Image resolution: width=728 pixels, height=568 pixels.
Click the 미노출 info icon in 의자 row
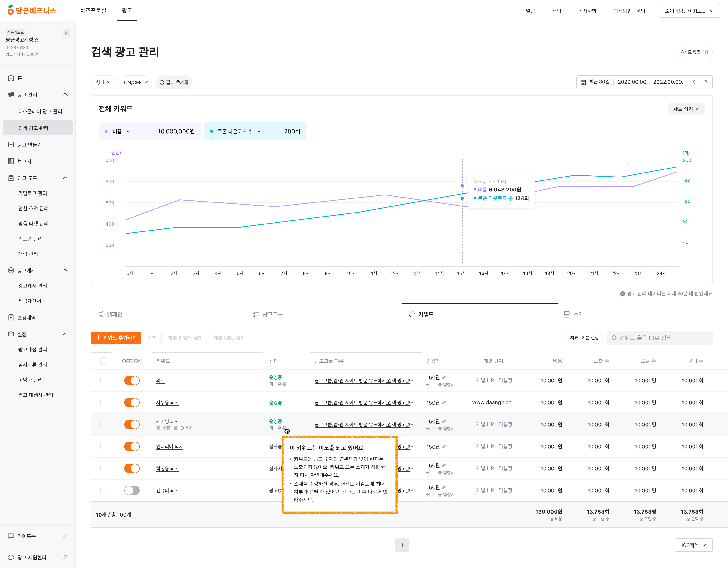click(x=284, y=384)
